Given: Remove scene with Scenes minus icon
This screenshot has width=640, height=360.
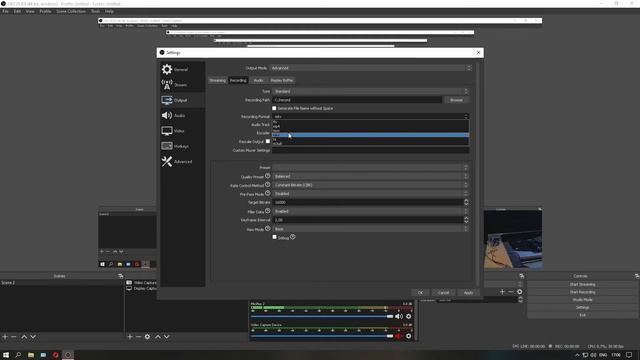Looking at the screenshot, I should (x=13, y=337).
